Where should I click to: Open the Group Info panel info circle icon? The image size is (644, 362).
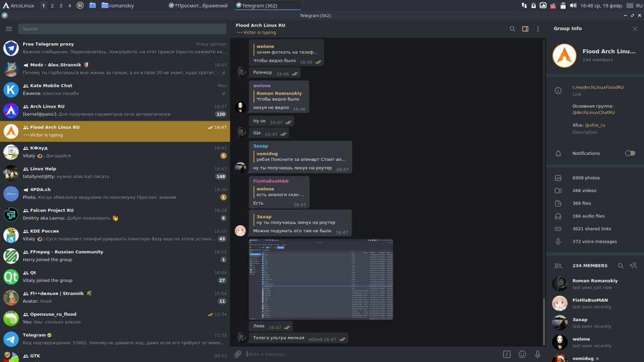(x=558, y=90)
